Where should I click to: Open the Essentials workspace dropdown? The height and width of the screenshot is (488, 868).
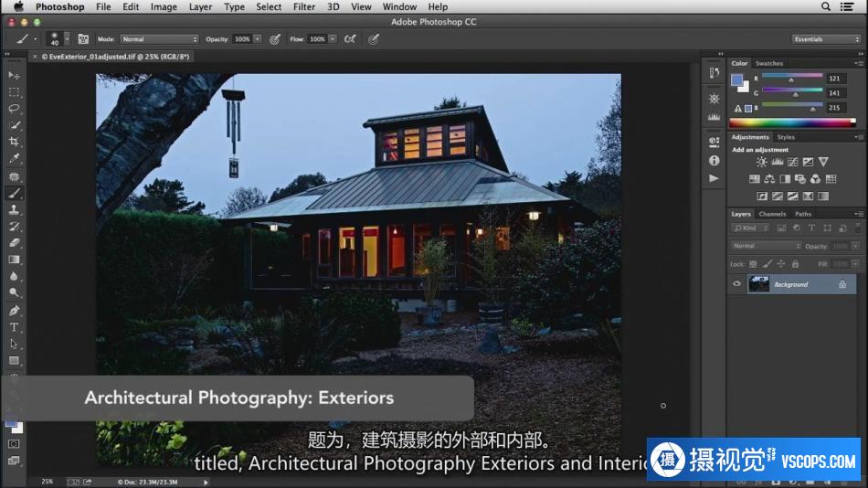(x=826, y=39)
